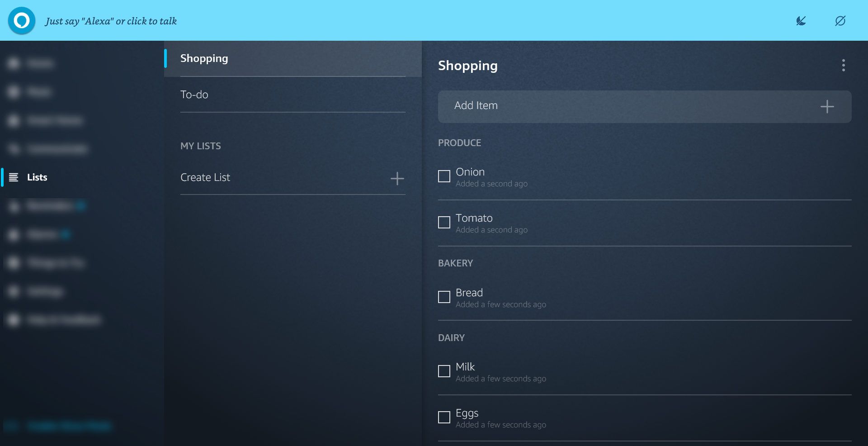Open the To-do list
The image size is (868, 446).
pos(293,95)
